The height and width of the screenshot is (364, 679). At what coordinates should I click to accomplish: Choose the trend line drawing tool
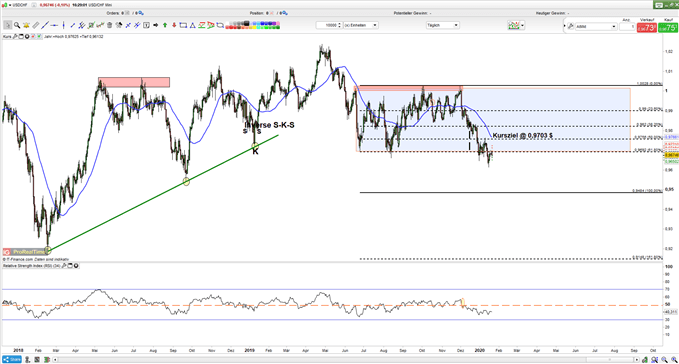pos(45,26)
